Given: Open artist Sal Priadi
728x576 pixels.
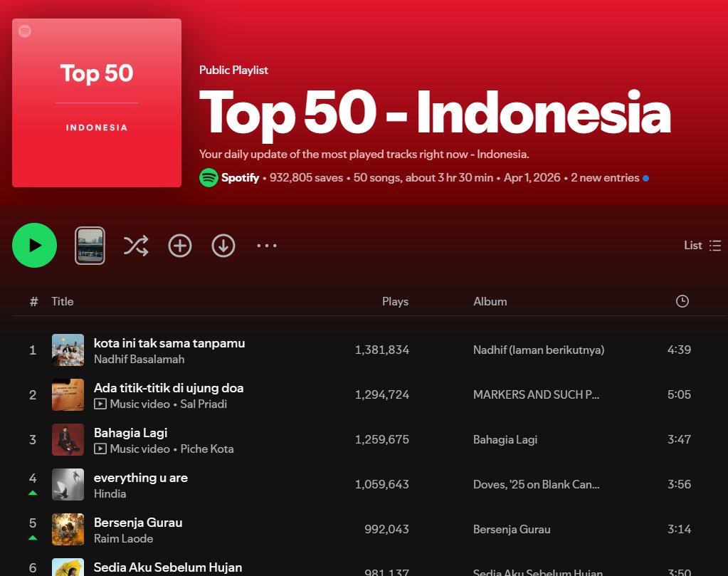Looking at the screenshot, I should tap(204, 404).
